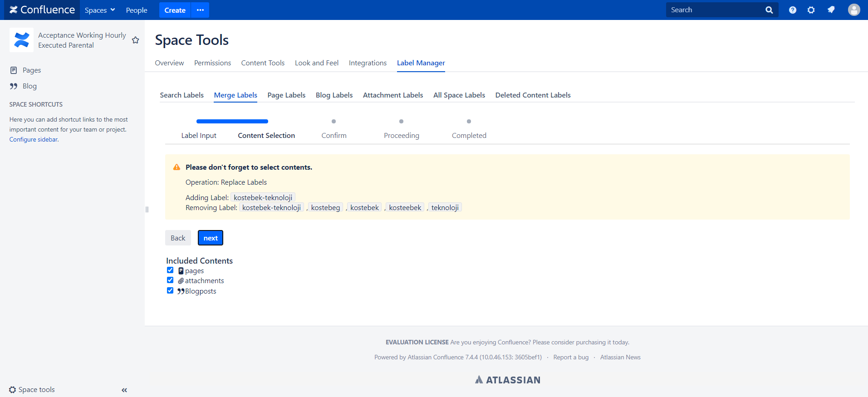The image size is (868, 397).
Task: Click the search magnifier icon
Action: coord(769,10)
